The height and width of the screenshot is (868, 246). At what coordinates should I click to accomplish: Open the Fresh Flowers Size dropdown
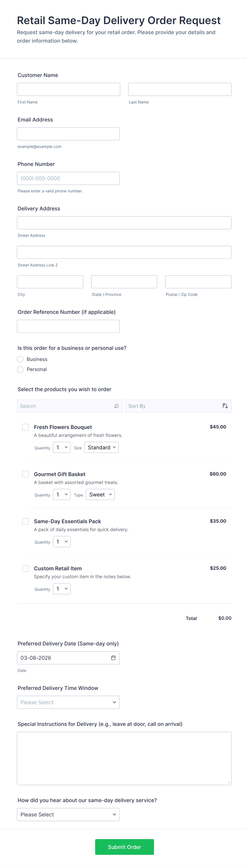tap(101, 447)
